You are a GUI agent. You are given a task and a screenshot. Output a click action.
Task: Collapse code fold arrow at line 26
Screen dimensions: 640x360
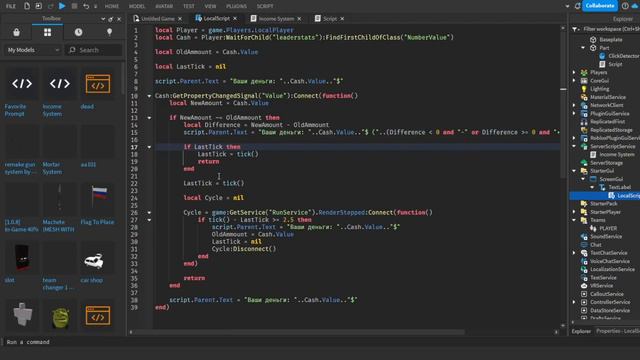tap(149, 213)
